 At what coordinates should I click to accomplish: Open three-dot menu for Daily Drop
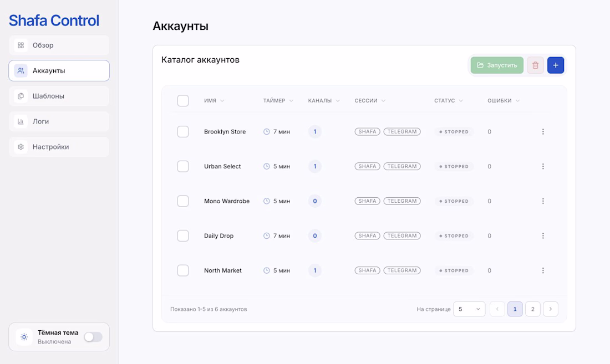[x=543, y=236]
